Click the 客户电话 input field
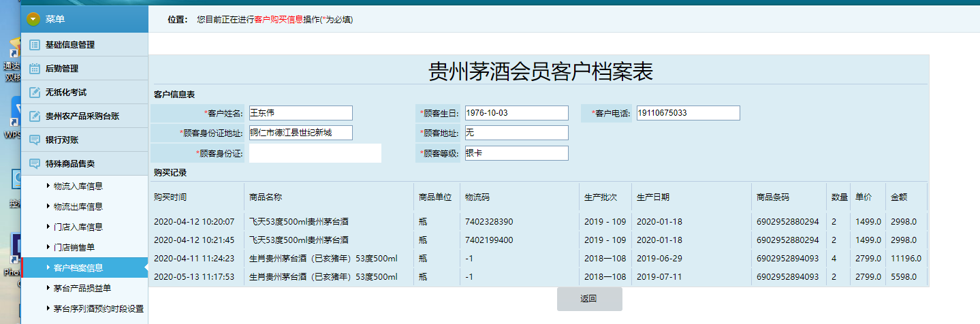Screen dimensions: 980x324 pos(688,113)
